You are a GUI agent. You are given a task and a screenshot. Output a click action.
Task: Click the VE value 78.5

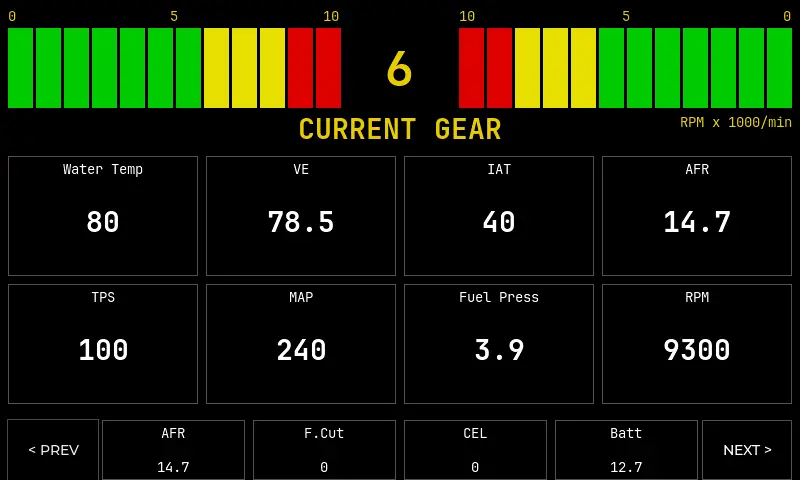(x=301, y=222)
